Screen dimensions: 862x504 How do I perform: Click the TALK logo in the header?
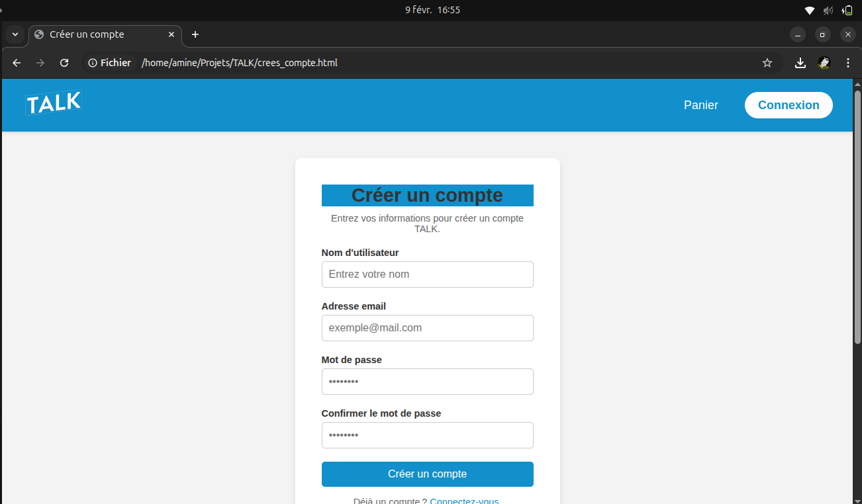pos(53,103)
